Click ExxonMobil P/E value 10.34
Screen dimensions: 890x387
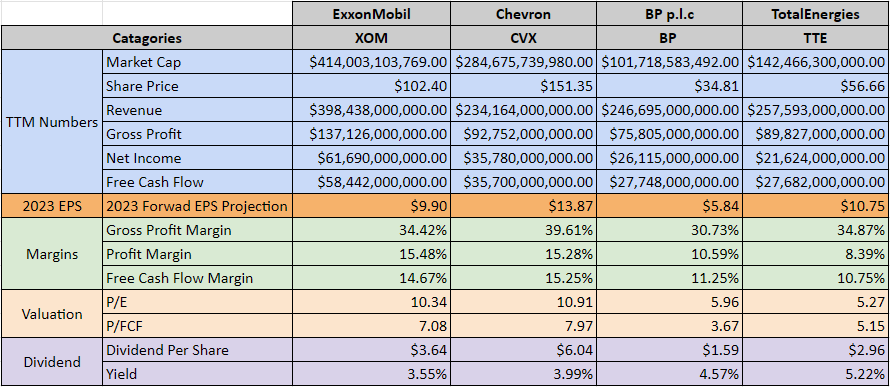372,302
